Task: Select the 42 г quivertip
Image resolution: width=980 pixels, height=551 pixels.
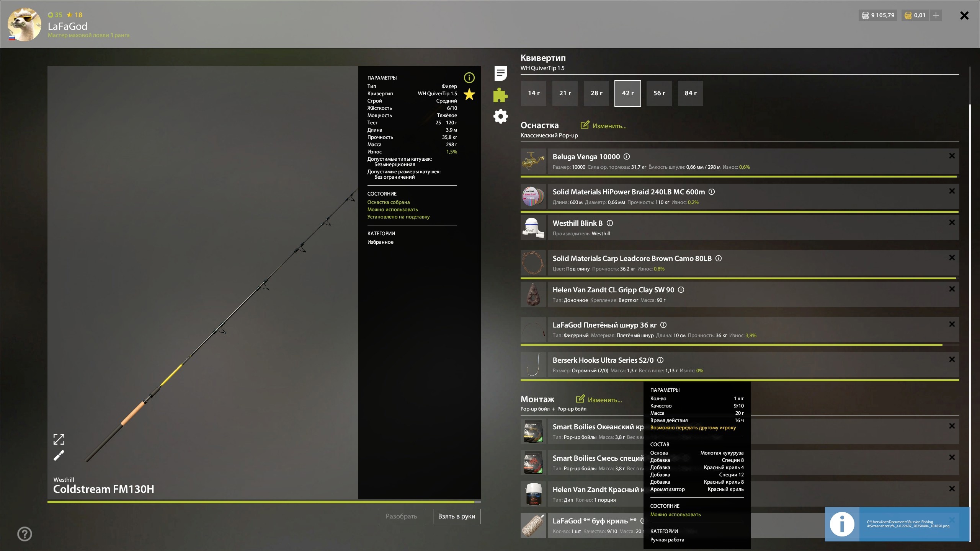Action: (628, 93)
